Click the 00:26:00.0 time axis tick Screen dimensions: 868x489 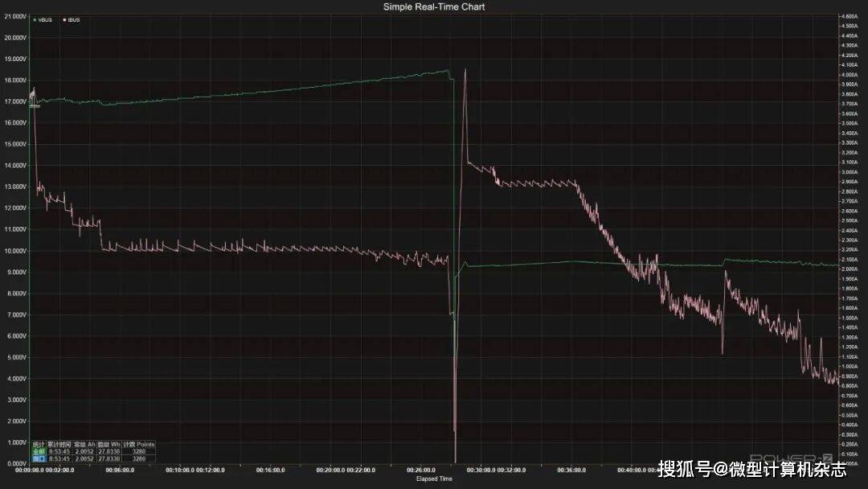[421, 470]
